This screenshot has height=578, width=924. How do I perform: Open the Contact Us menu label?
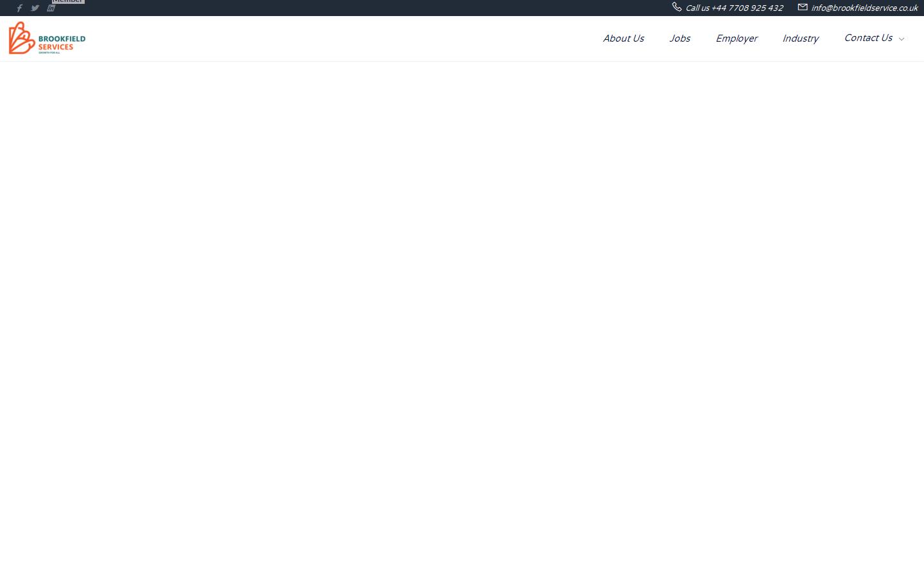(x=868, y=38)
